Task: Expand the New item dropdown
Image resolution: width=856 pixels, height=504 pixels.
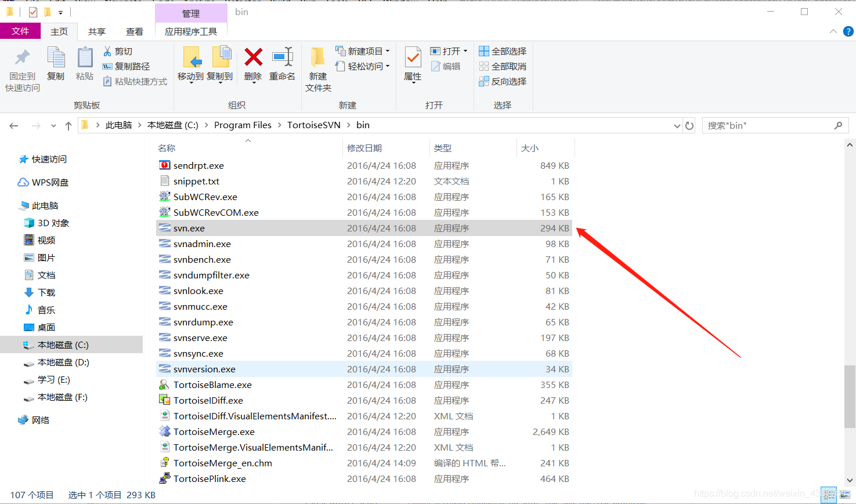Action: point(388,51)
